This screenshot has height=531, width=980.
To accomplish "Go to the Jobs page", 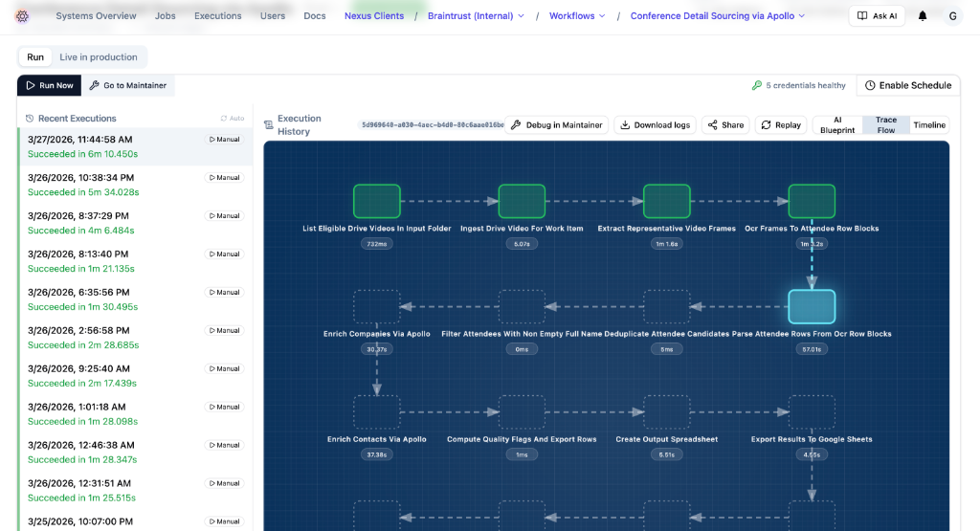I will [x=165, y=16].
